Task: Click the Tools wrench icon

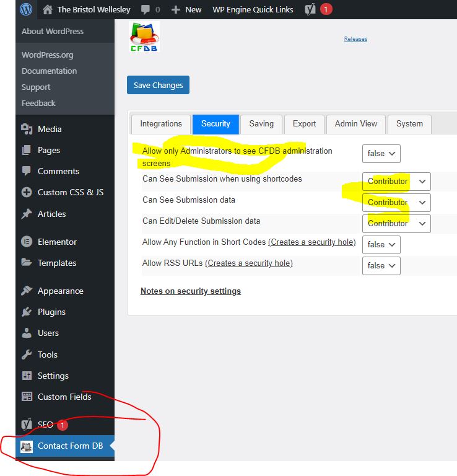Action: (27, 355)
